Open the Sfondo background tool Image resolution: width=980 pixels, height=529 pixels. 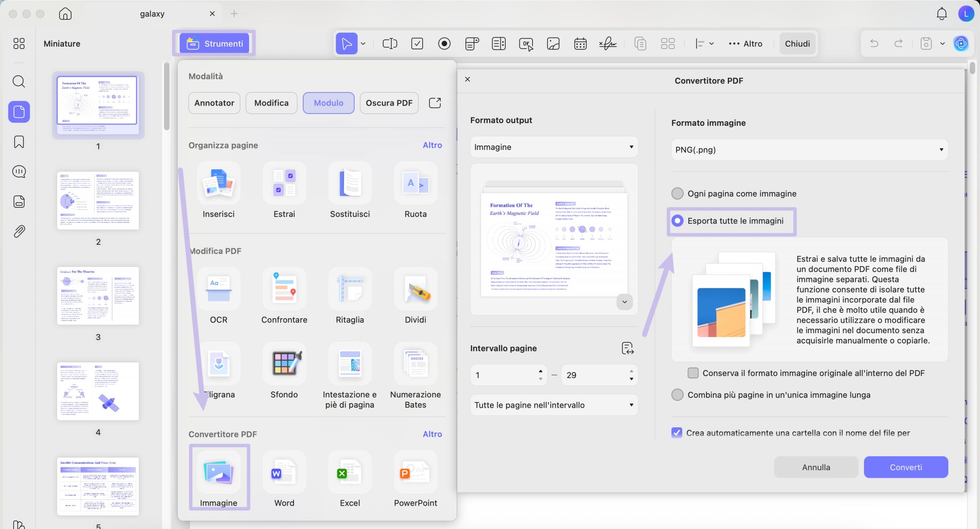284,364
